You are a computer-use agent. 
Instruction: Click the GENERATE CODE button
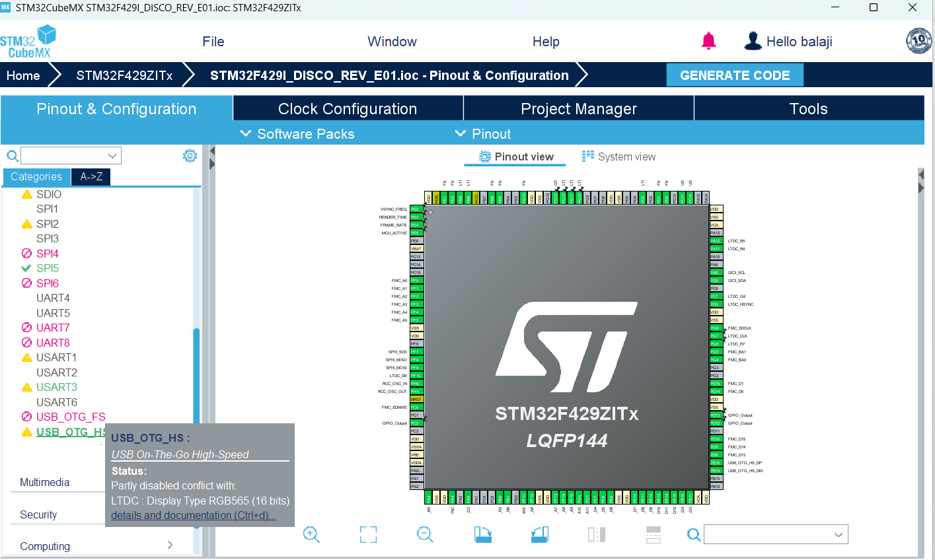[734, 75]
